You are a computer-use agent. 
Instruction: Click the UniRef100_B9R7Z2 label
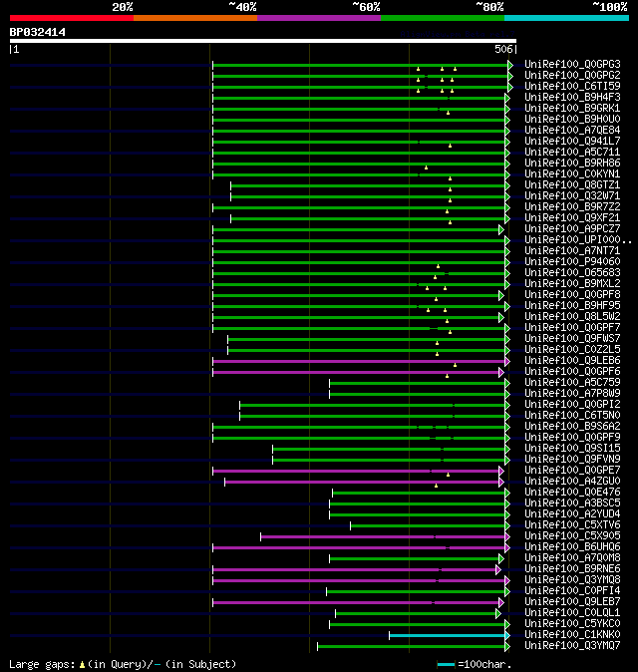(x=572, y=207)
